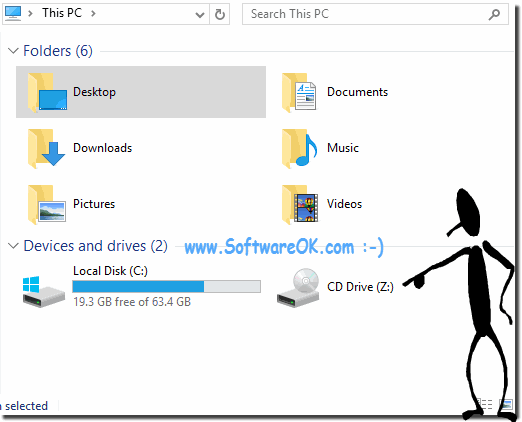This screenshot has width=522, height=422.
Task: Expand the chevron after This PC breadcrumb
Action: pyautogui.click(x=93, y=14)
